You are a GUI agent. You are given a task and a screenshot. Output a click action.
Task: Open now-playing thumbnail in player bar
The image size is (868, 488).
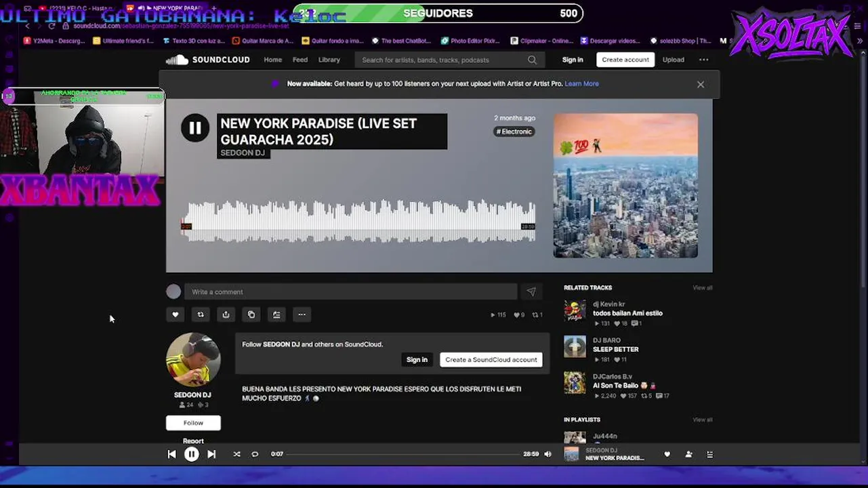[x=572, y=454]
